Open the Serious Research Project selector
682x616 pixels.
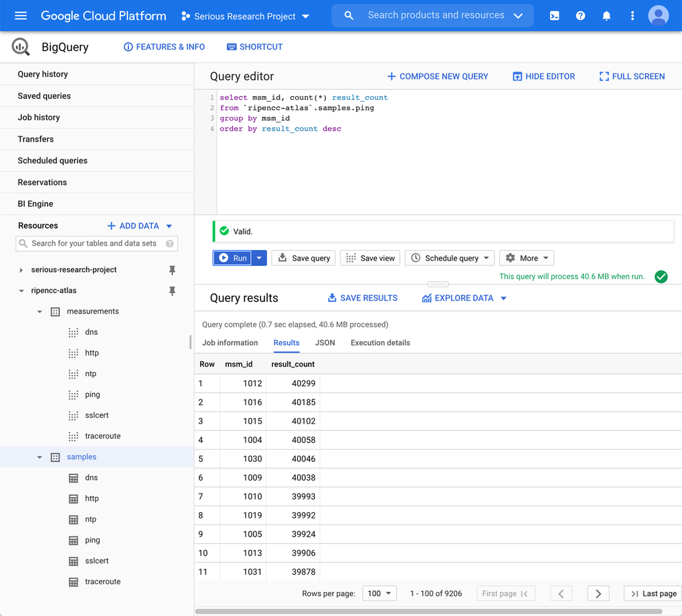tap(245, 16)
